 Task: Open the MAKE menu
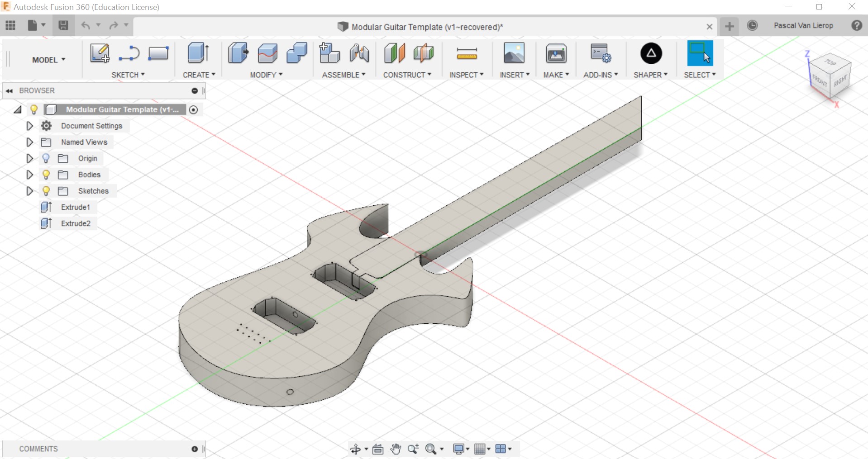pyautogui.click(x=556, y=75)
